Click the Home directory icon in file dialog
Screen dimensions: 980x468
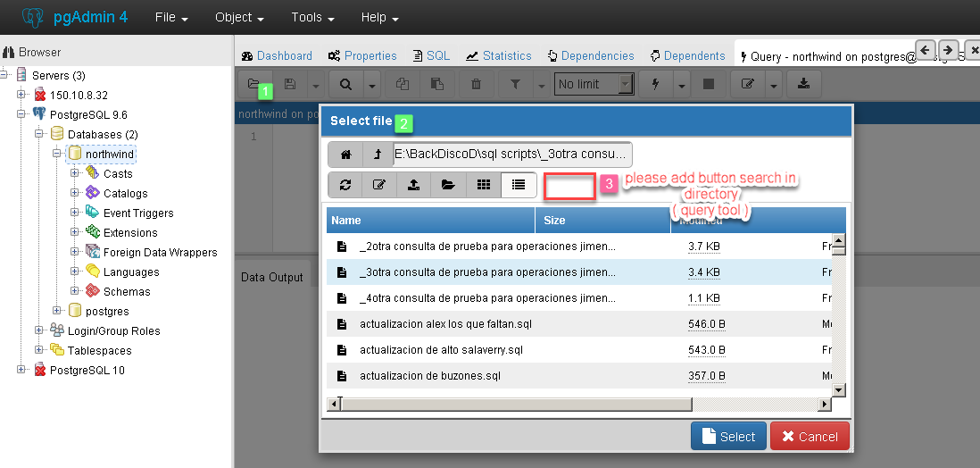point(345,155)
